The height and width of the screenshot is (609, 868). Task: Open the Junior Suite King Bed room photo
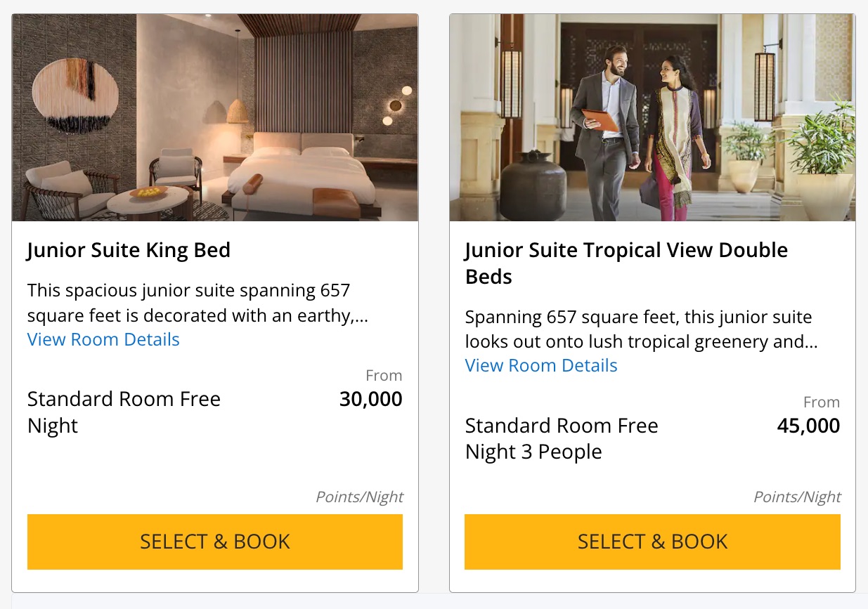[215, 117]
